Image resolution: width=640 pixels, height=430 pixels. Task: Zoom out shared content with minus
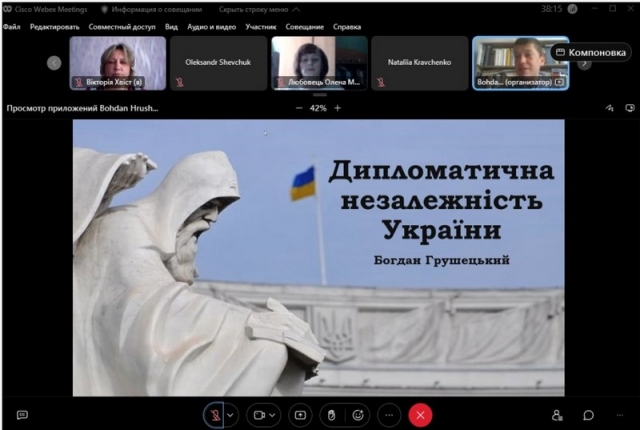[299, 108]
